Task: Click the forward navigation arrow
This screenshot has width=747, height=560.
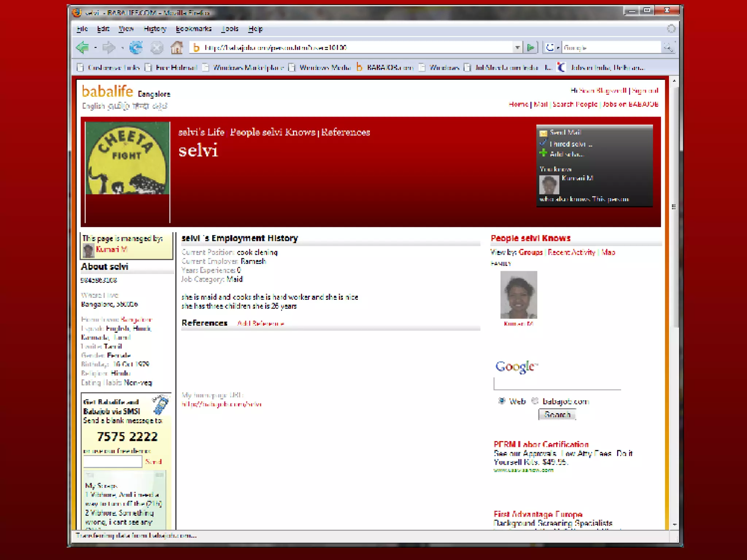Action: coord(109,47)
